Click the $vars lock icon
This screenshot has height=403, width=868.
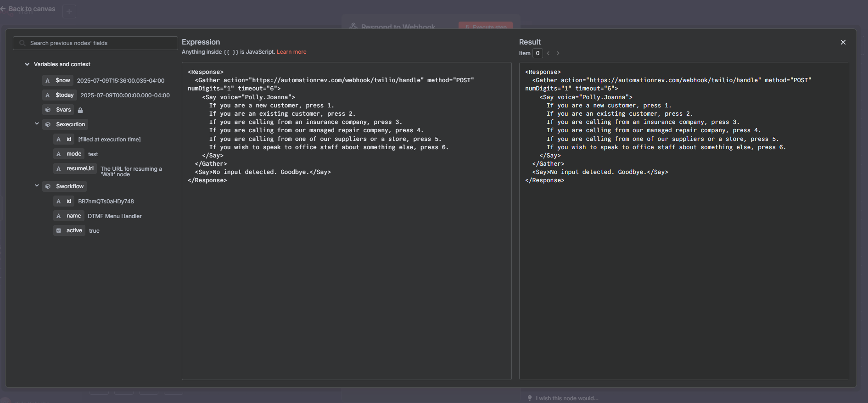tap(80, 110)
